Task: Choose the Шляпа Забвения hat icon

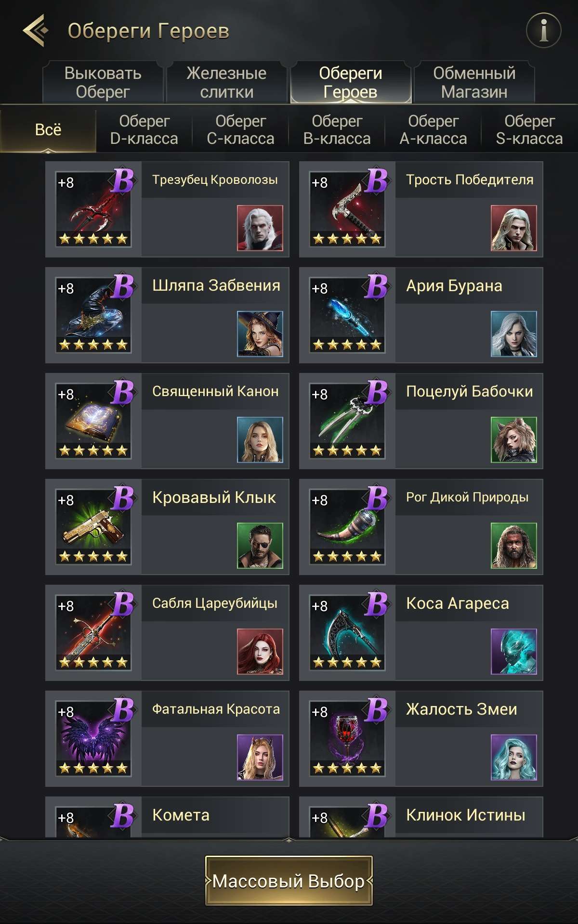Action: [93, 315]
